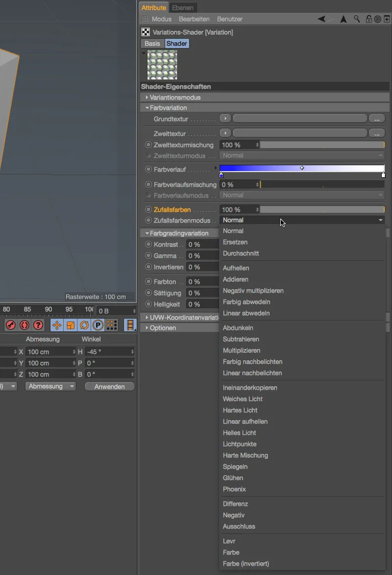The height and width of the screenshot is (575, 392).
Task: Click the small triangle above shader preview
Action: pyautogui.click(x=144, y=53)
